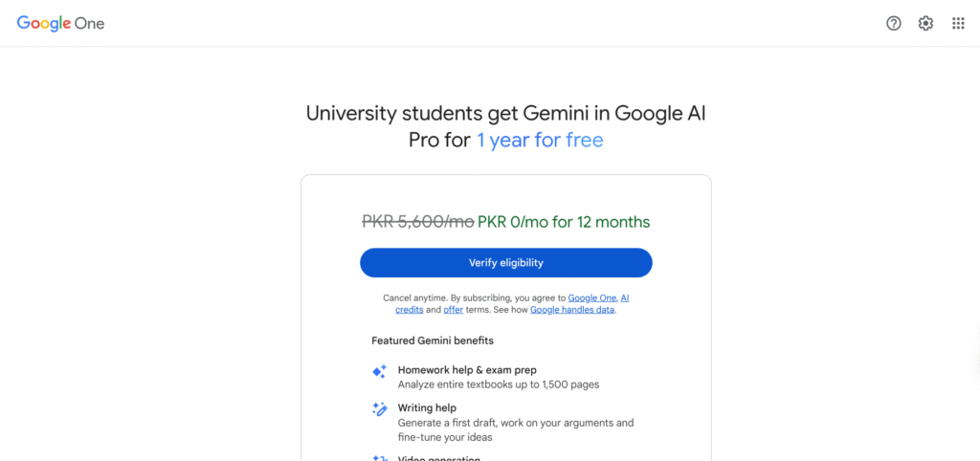Select the Homework help & exam prep title
This screenshot has height=461, width=980.
[x=467, y=370]
